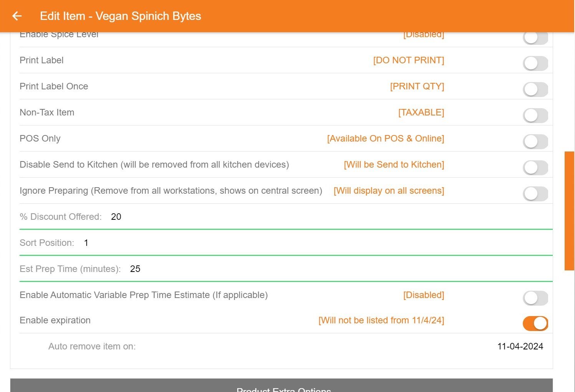Click the [Will be Send to Kitchen] status
The width and height of the screenshot is (575, 392).
point(394,165)
